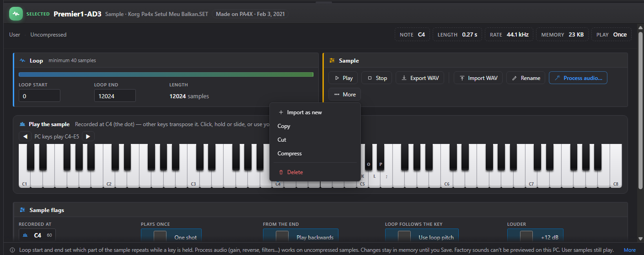Image resolution: width=644 pixels, height=255 pixels.
Task: Click the MEMORY 23 KB chip
Action: [x=562, y=35]
